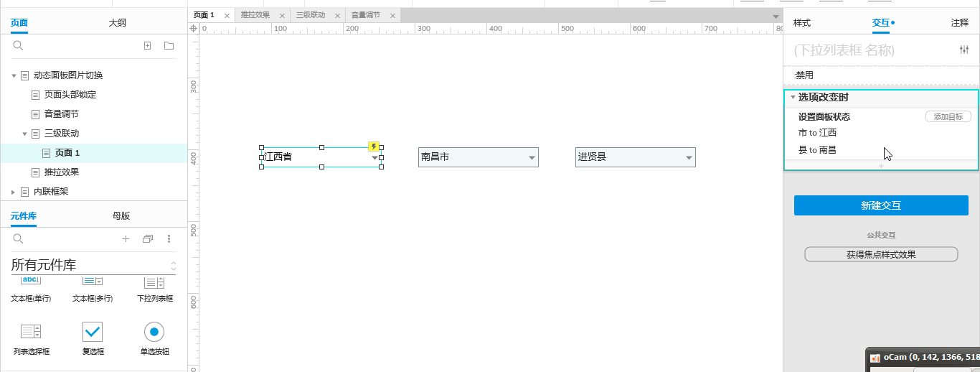980x372 pixels.
Task: Open the 所有元件库 library selector
Action: [93, 265]
